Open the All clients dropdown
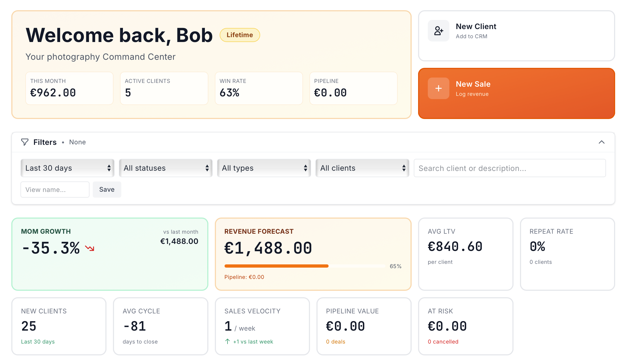 (x=362, y=168)
